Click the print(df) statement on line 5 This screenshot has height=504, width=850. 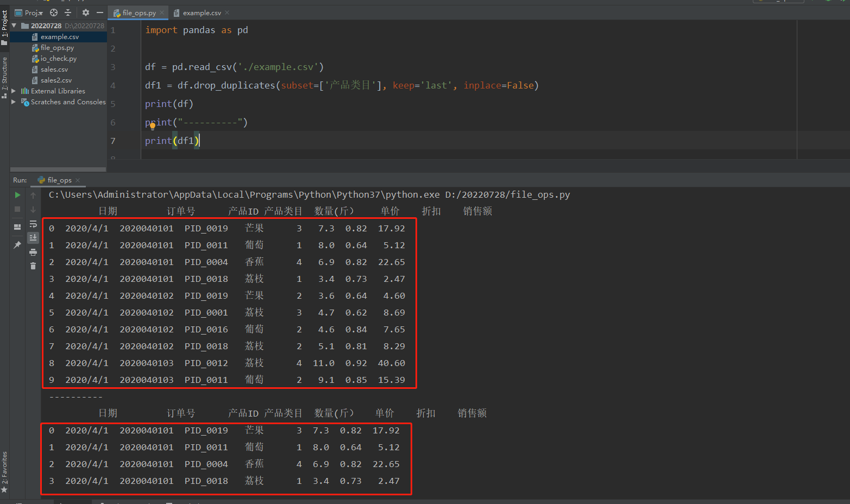169,104
